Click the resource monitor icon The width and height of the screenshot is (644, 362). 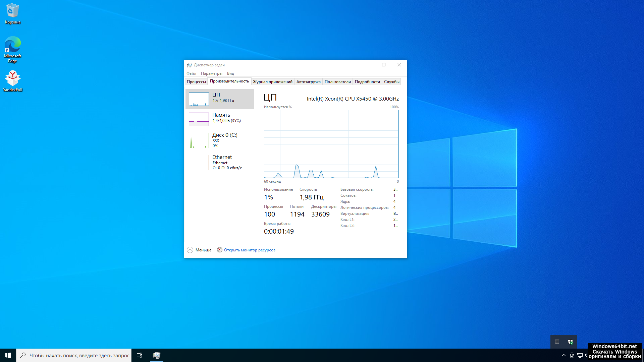[x=220, y=250]
